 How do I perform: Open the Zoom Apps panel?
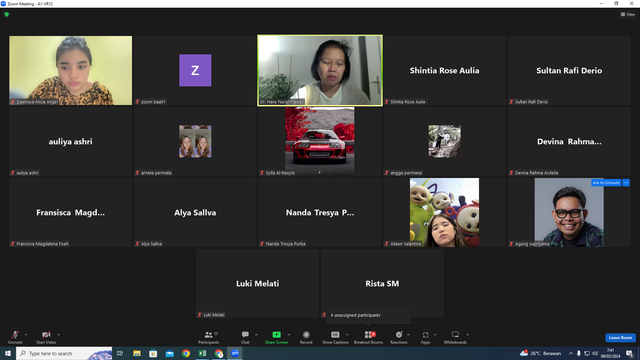click(425, 338)
